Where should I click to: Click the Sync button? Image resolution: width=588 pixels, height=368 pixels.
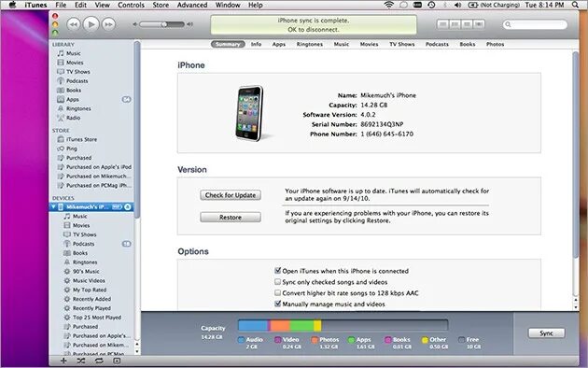546,333
